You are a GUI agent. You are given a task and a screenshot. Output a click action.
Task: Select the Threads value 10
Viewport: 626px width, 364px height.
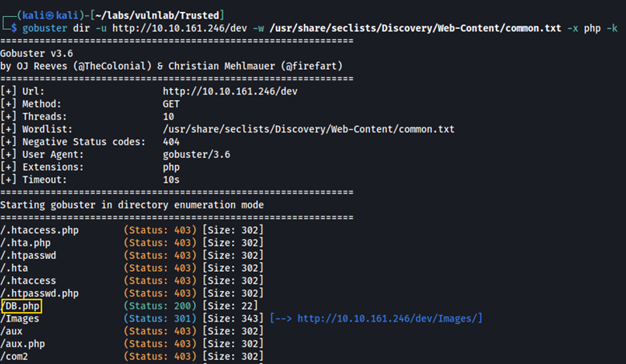point(169,117)
